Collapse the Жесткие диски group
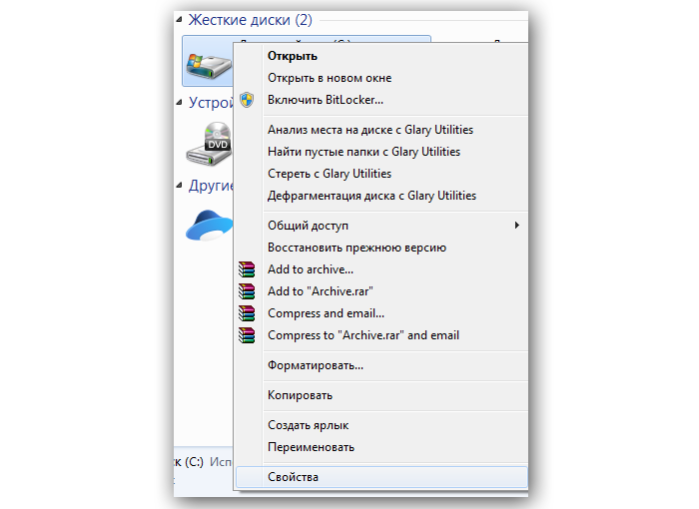699x509 pixels. point(179,19)
